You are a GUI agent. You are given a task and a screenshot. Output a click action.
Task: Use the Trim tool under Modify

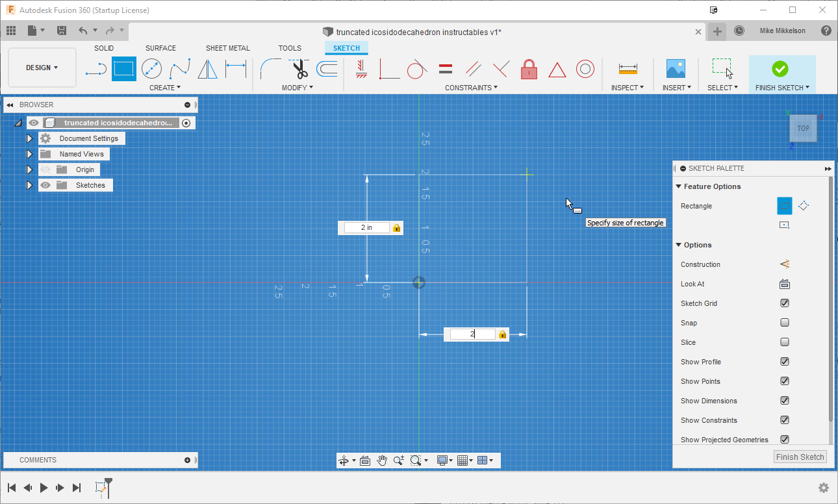(x=298, y=68)
